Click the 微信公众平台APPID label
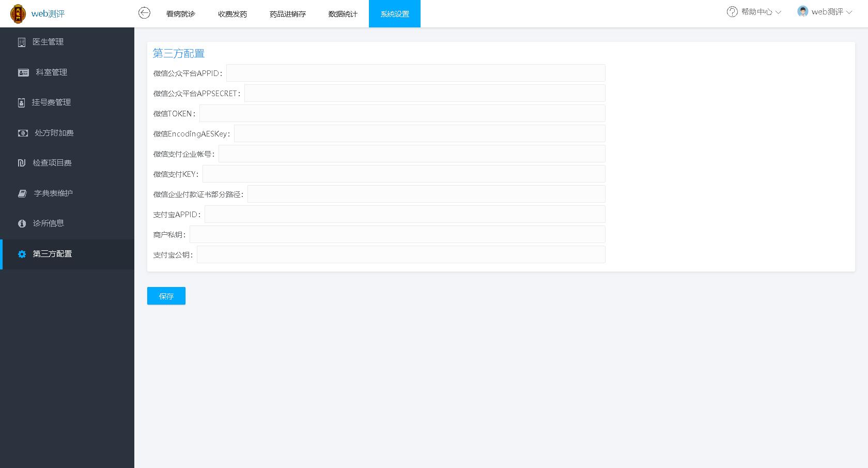The image size is (868, 468). pos(188,73)
